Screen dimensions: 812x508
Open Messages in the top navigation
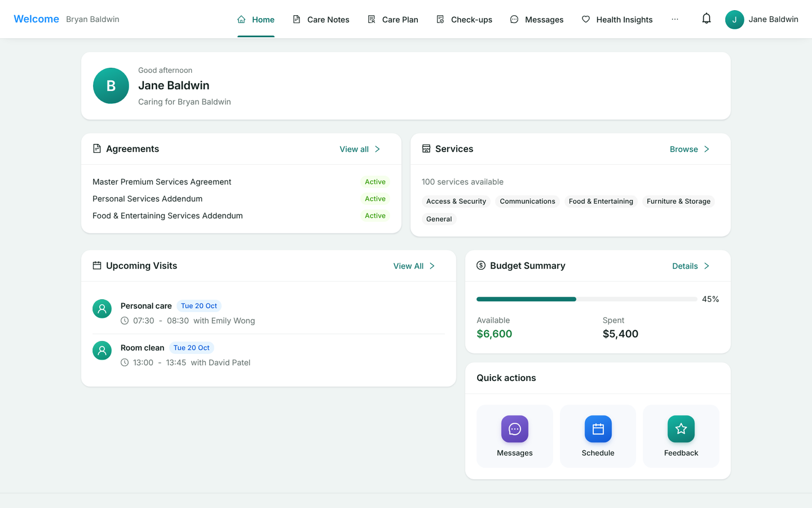[537, 19]
